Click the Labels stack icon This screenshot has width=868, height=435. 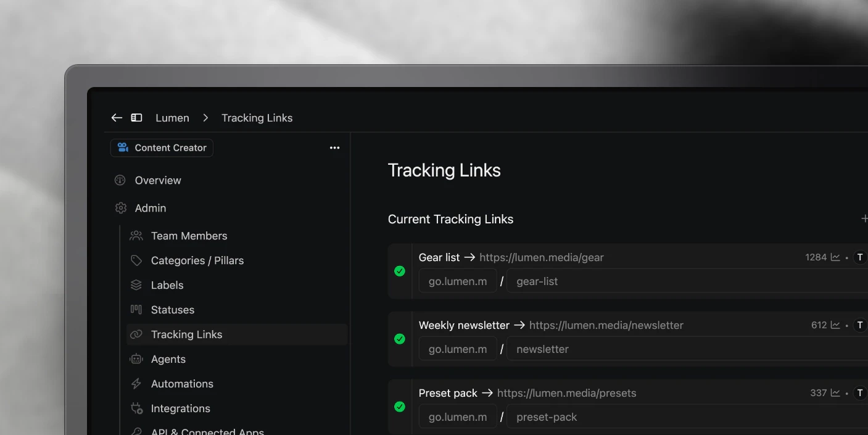136,285
